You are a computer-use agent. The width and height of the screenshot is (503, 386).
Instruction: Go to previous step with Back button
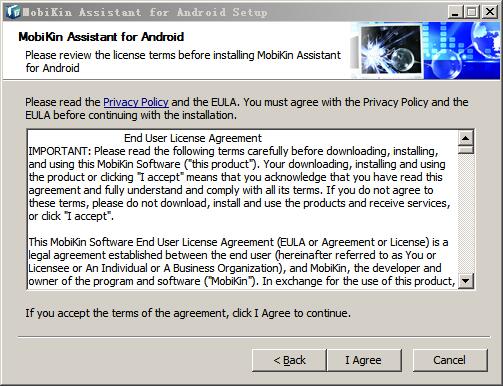click(x=289, y=360)
